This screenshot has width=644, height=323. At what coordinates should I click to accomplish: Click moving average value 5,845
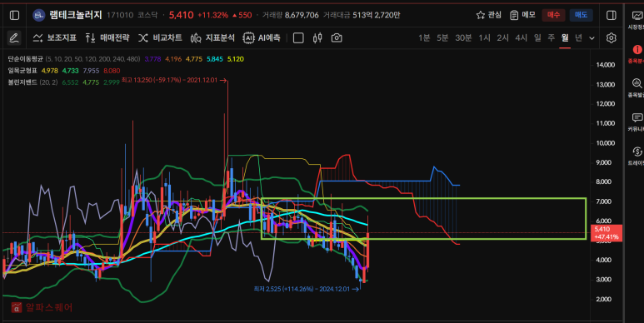(x=215, y=59)
